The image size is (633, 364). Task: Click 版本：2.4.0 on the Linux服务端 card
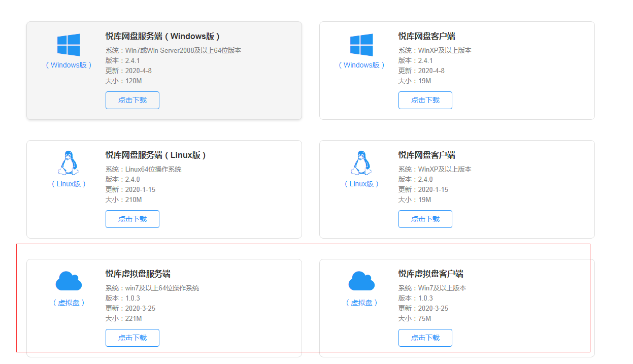pyautogui.click(x=123, y=179)
